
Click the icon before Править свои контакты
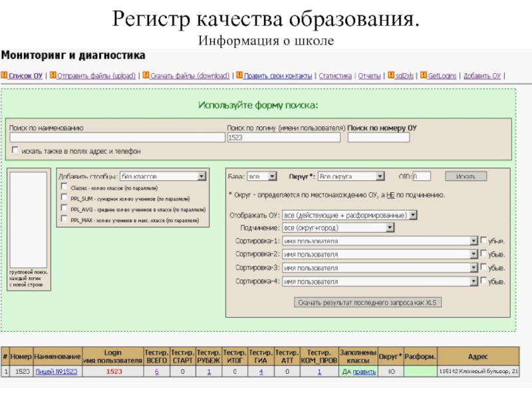239,76
